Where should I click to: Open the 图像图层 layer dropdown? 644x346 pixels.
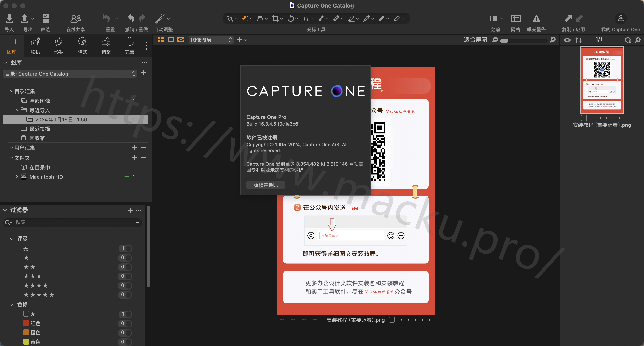pyautogui.click(x=211, y=40)
